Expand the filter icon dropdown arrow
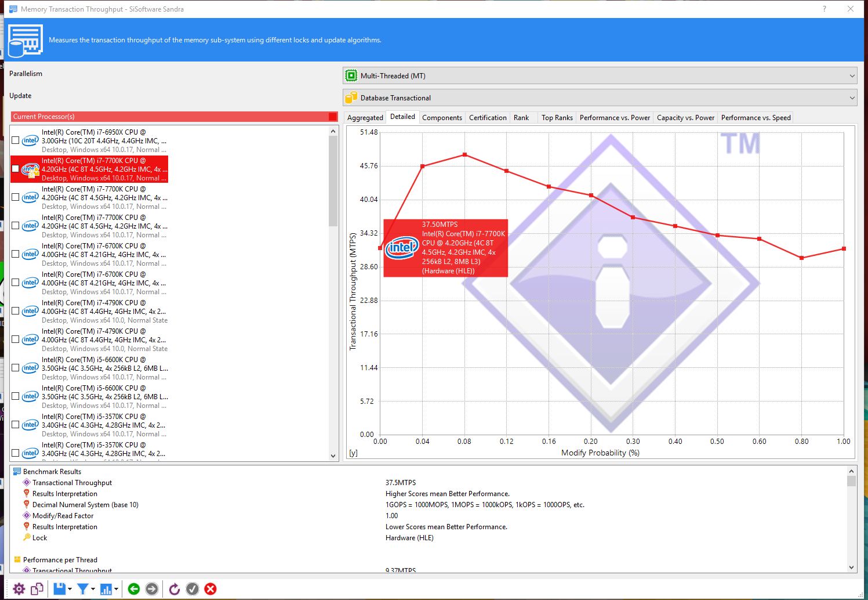The height and width of the screenshot is (600, 868). [x=93, y=589]
